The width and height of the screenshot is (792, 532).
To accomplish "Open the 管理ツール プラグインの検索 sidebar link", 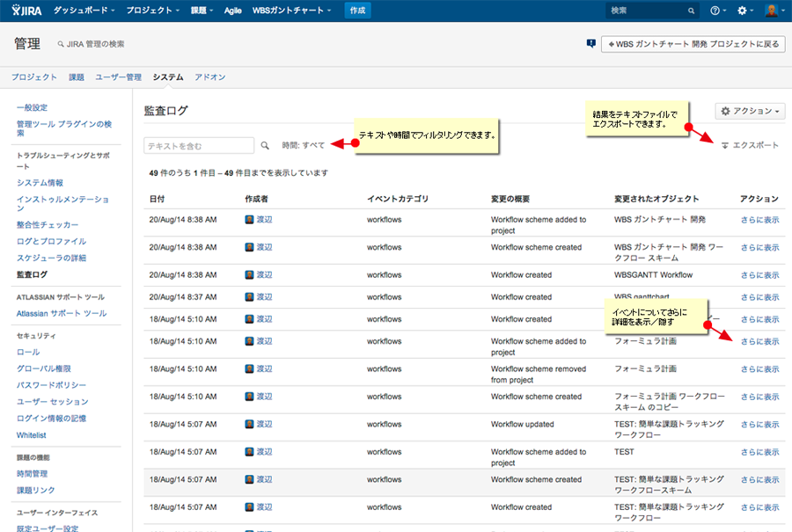I will (x=64, y=128).
